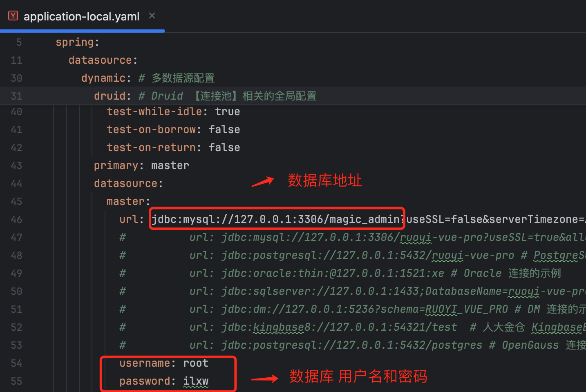Expand the collapsed datasource block at line 11

[x=102, y=60]
